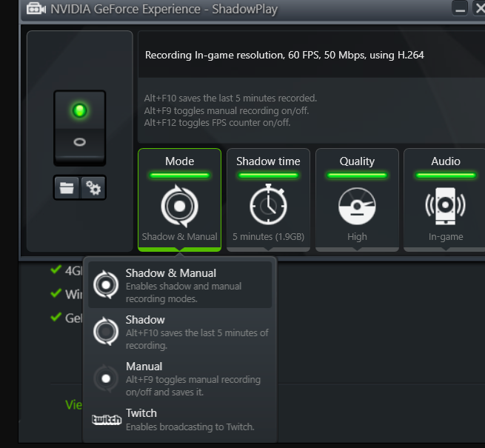Click the Shadow time stopwatch icon
The image size is (485, 448).
tap(268, 204)
